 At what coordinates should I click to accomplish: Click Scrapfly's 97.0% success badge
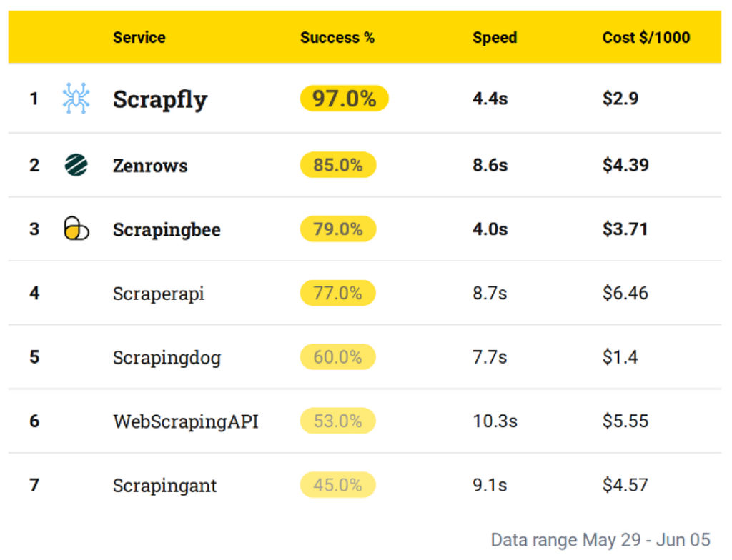pos(344,99)
